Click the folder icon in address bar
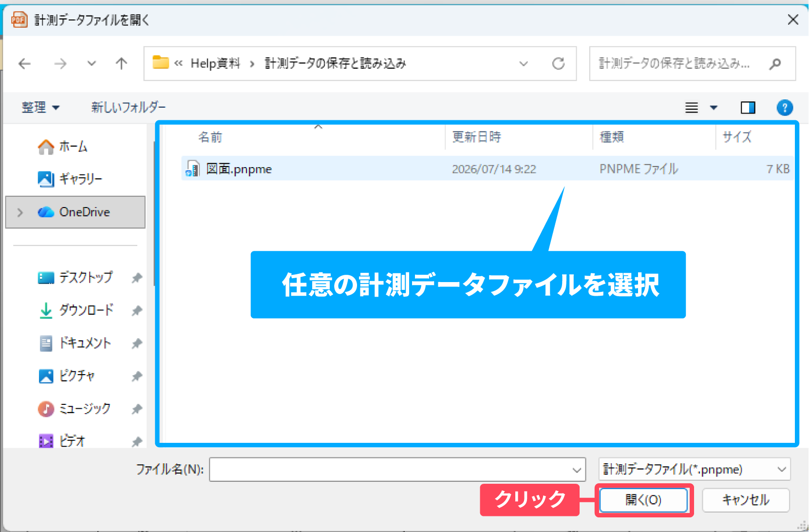 (x=161, y=62)
